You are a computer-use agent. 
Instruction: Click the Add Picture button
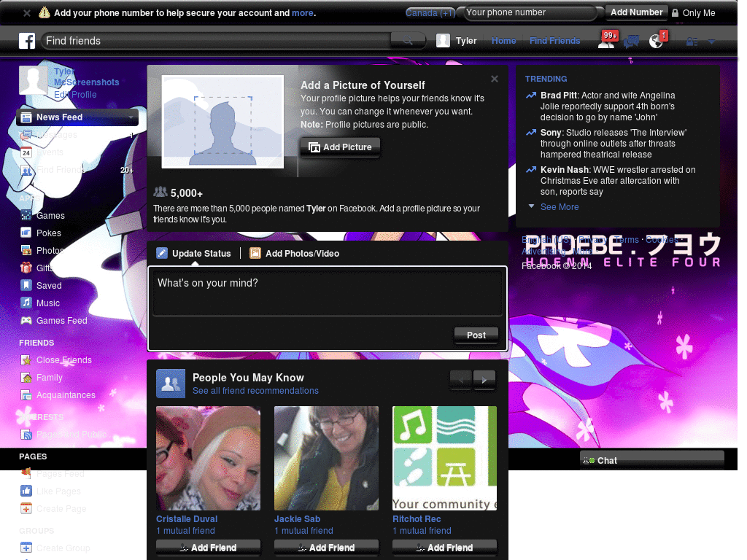tap(340, 147)
